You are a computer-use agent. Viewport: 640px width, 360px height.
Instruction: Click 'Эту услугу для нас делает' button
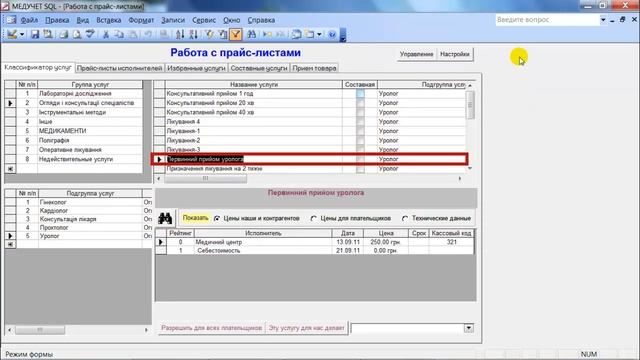coord(307,328)
